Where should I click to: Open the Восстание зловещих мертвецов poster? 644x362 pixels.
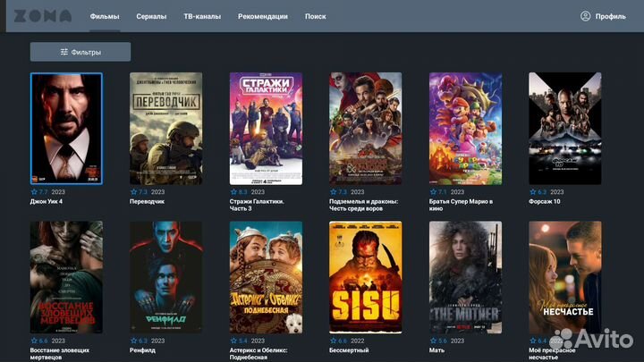66,277
